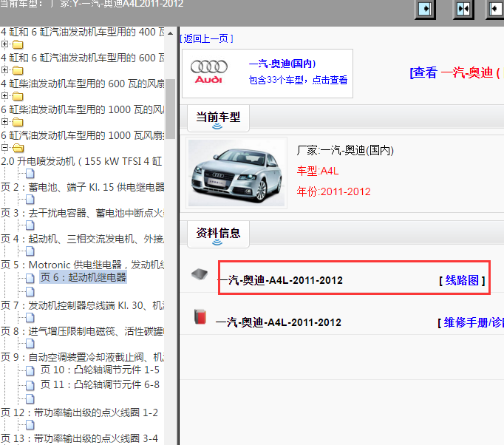Click the [查看 一汽-奥迪 link
The width and height of the screenshot is (504, 445).
coord(457,72)
